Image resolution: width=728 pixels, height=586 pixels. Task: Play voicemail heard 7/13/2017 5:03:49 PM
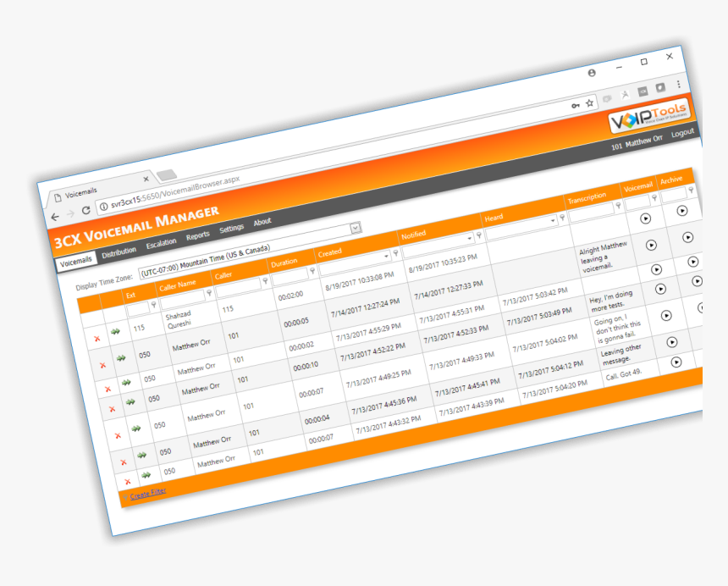660,289
